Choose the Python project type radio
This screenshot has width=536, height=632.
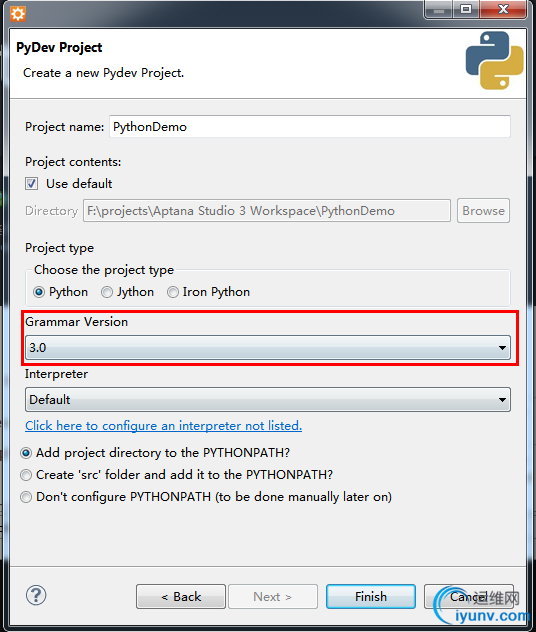click(39, 292)
